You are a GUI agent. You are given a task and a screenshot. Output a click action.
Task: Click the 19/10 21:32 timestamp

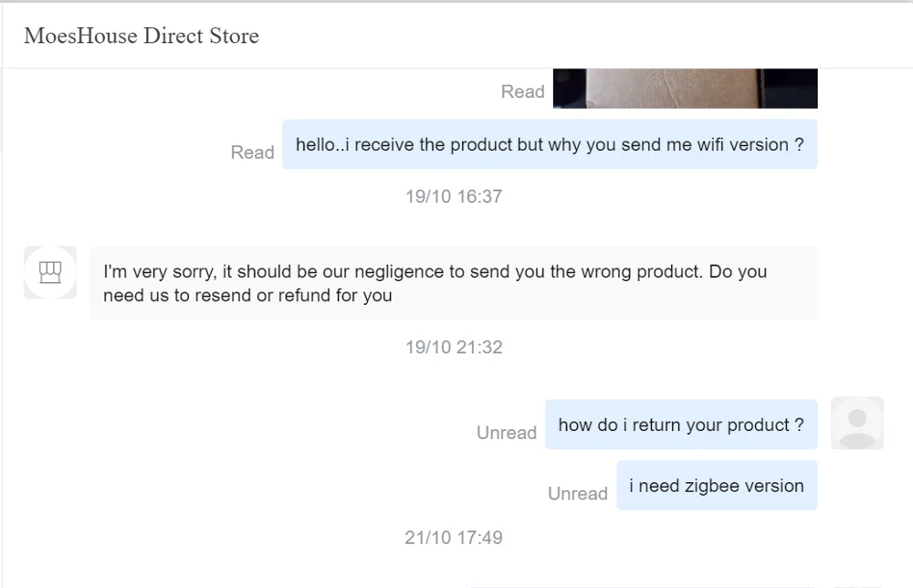pos(454,347)
